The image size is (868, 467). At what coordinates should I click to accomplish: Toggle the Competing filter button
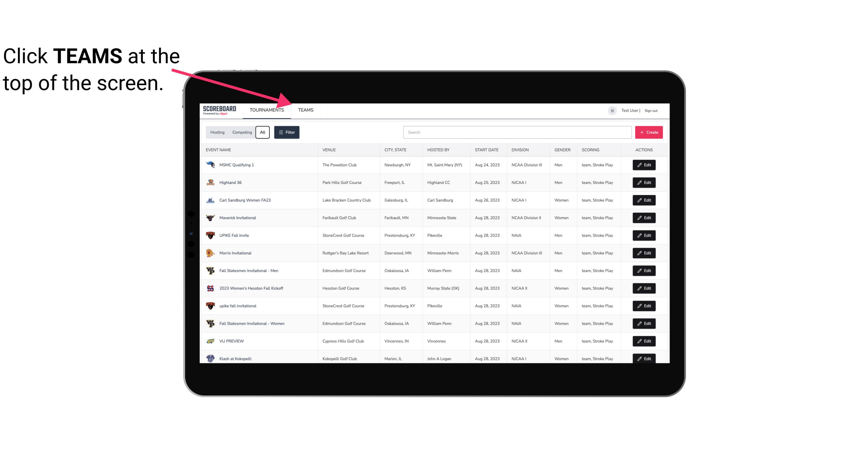click(x=241, y=132)
